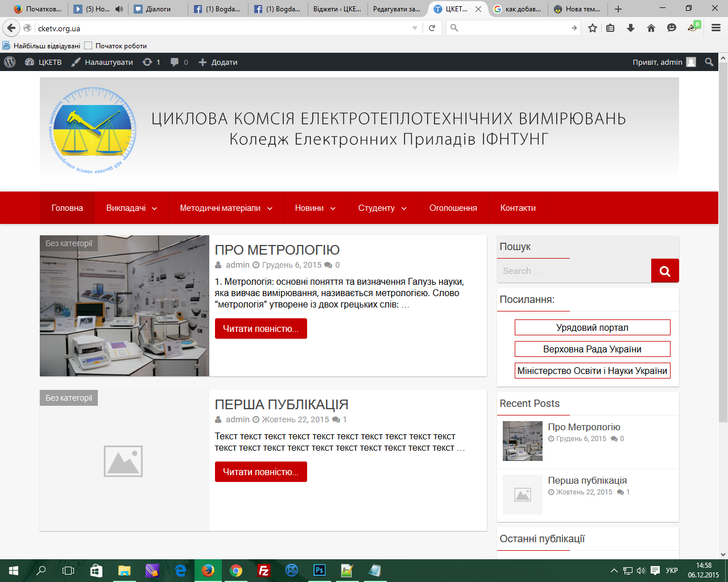Open the Оголошення menu item
The width and height of the screenshot is (728, 582).
(453, 208)
